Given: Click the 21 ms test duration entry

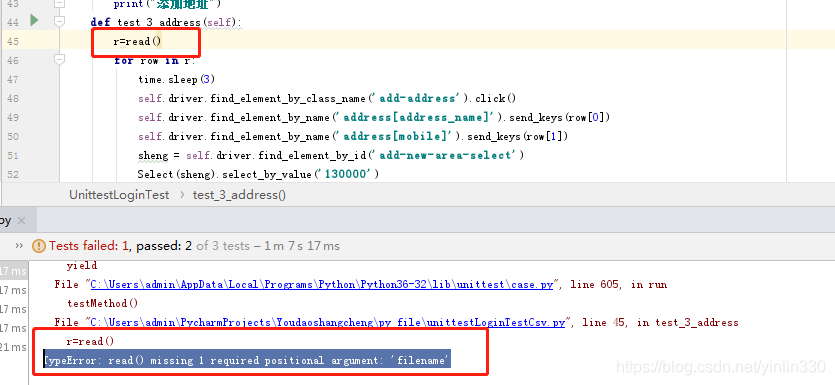Looking at the screenshot, I should pos(13,347).
